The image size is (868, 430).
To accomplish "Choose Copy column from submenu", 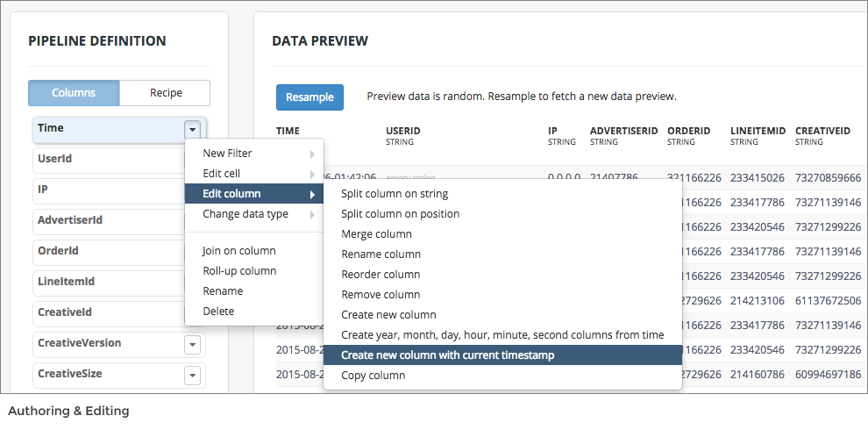I will [x=374, y=376].
